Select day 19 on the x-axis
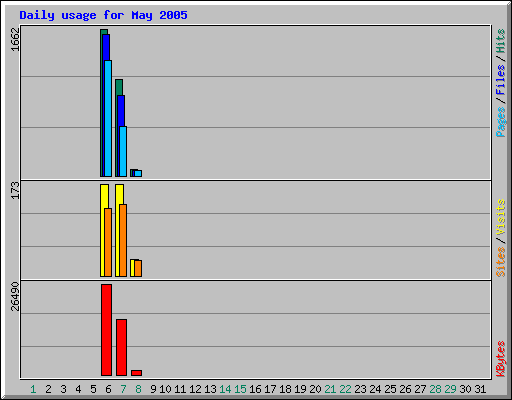 tap(300, 389)
